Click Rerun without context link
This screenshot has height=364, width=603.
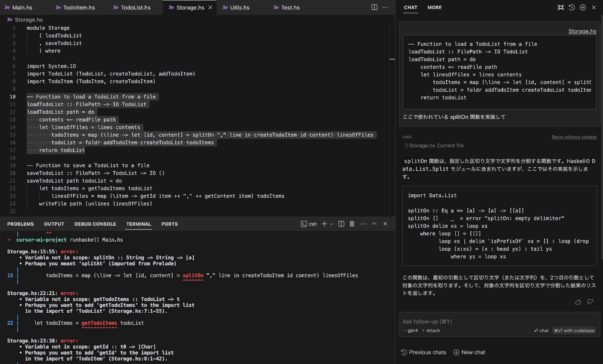pyautogui.click(x=574, y=137)
